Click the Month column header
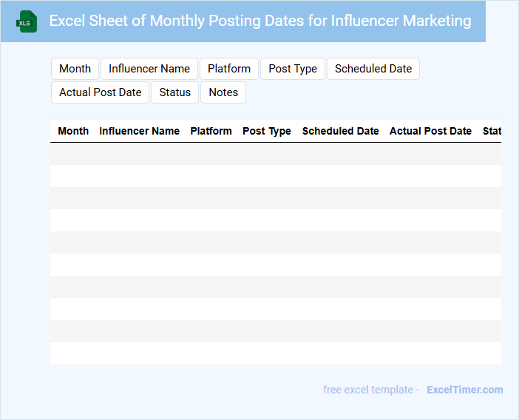 [73, 131]
